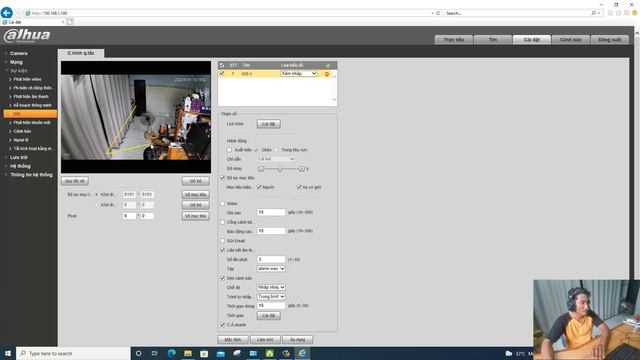
Task: Enable the Xuất hiện action checkbox
Action: (x=229, y=150)
